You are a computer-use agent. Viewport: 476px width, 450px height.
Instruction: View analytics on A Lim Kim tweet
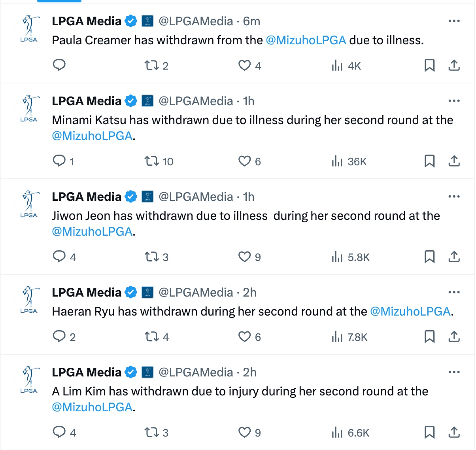(x=337, y=433)
